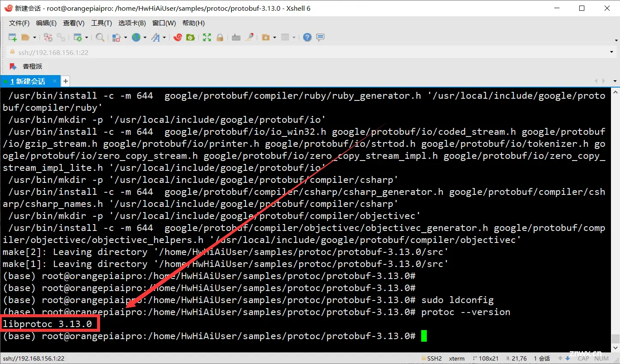Click the Font toolbar icon

(x=155, y=37)
